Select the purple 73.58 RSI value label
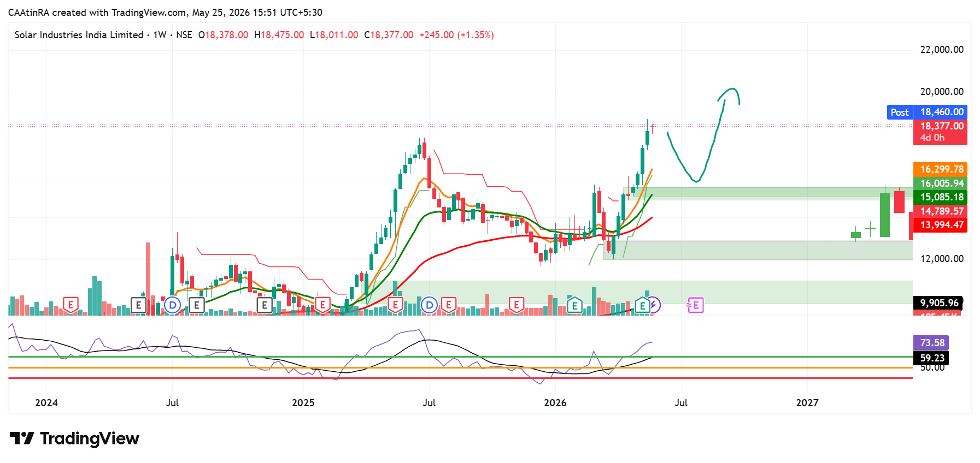The height and width of the screenshot is (463, 980). [x=931, y=343]
